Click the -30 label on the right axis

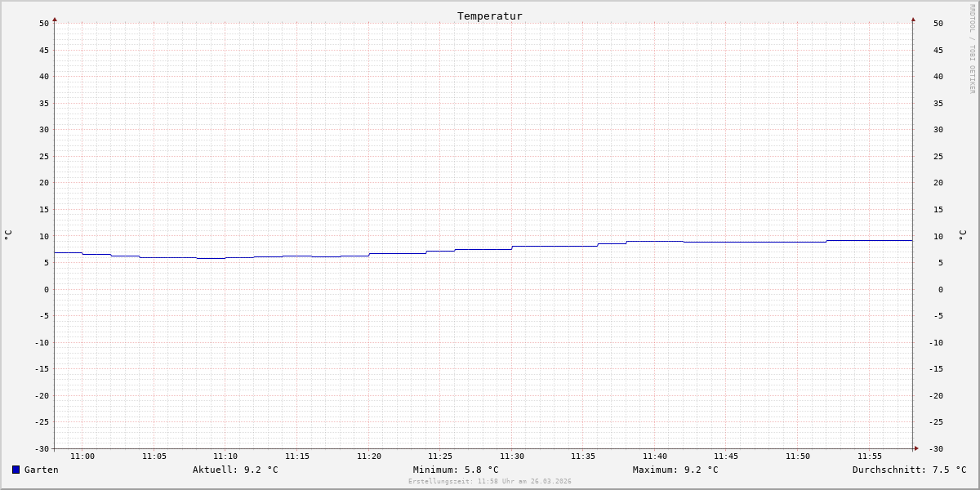coord(936,448)
